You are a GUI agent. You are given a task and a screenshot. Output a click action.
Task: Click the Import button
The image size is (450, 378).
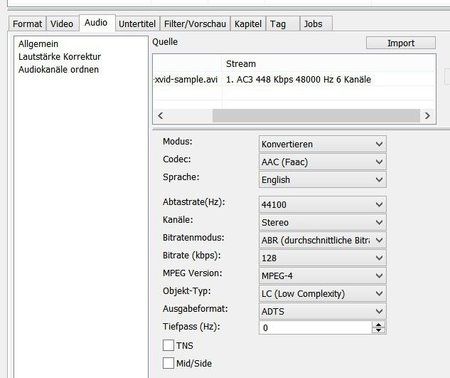(401, 43)
